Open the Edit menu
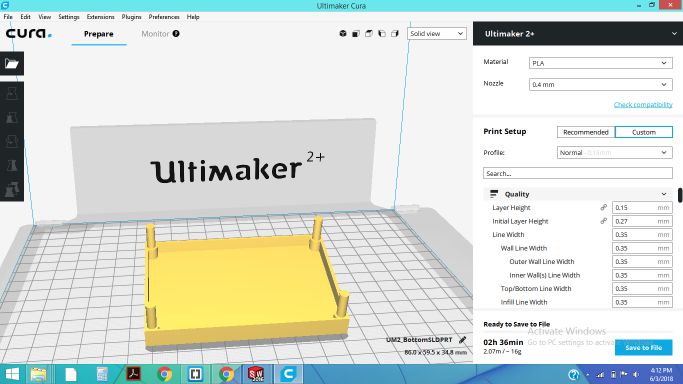Viewport: 683px width, 384px height. point(25,17)
